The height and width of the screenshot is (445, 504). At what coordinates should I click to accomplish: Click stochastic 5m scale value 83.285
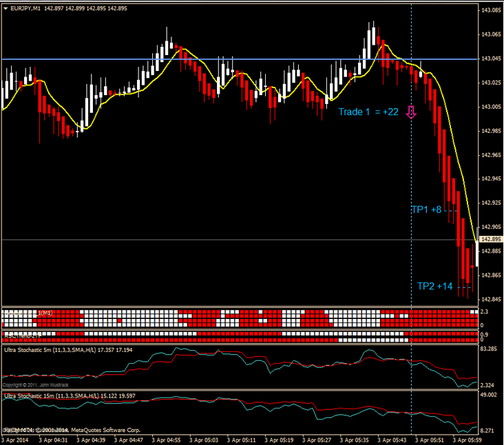(489, 349)
